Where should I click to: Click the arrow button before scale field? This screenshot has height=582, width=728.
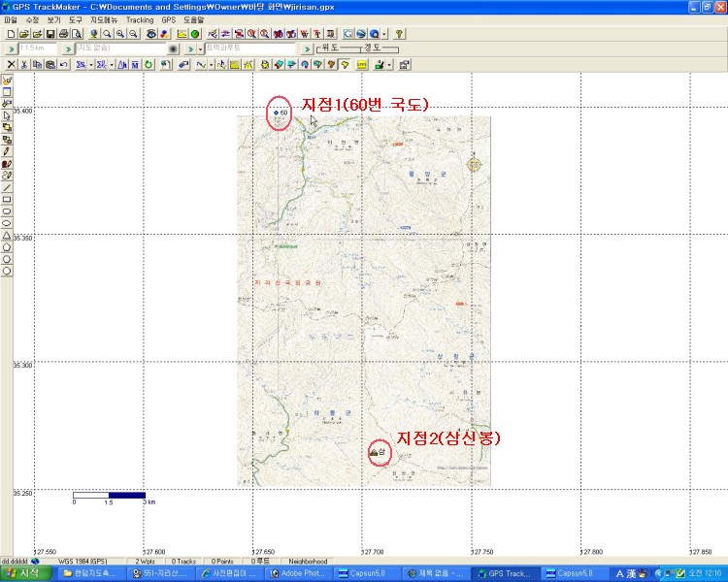coord(12,48)
